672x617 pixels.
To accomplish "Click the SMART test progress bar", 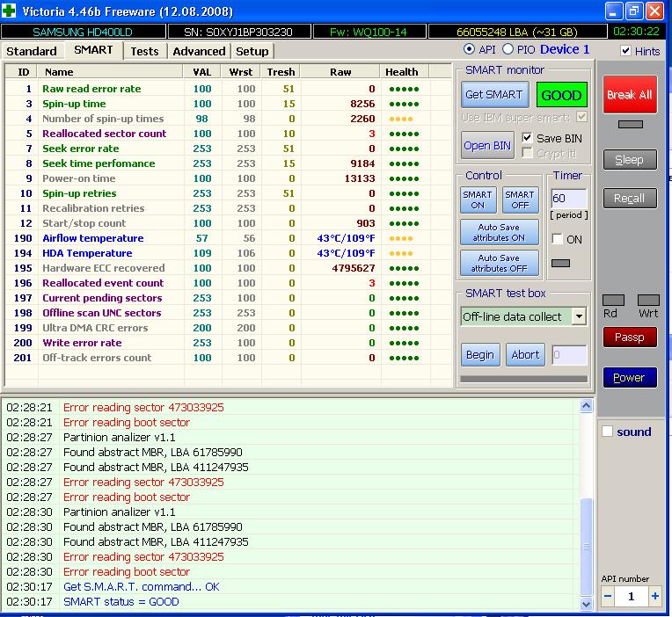I will tap(523, 379).
